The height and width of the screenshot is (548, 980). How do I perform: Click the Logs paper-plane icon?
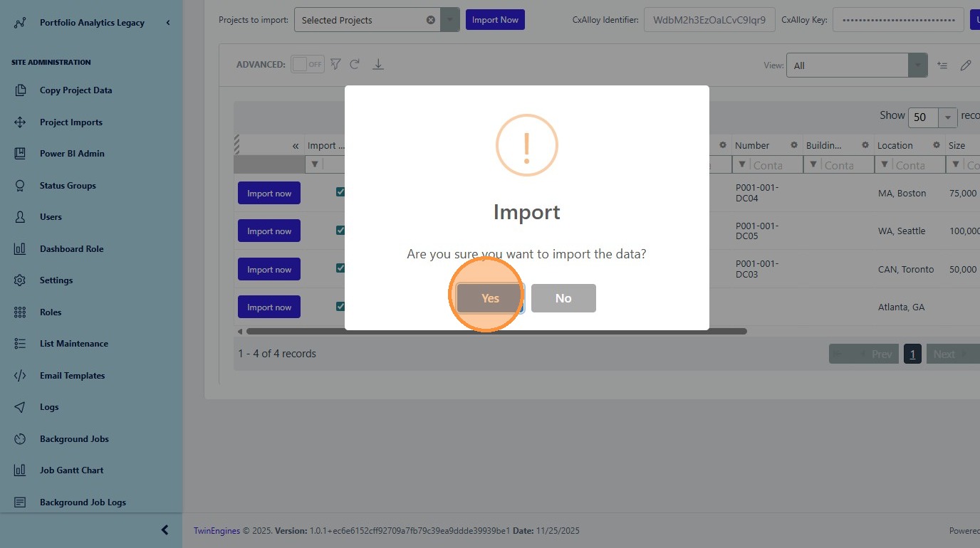point(20,407)
